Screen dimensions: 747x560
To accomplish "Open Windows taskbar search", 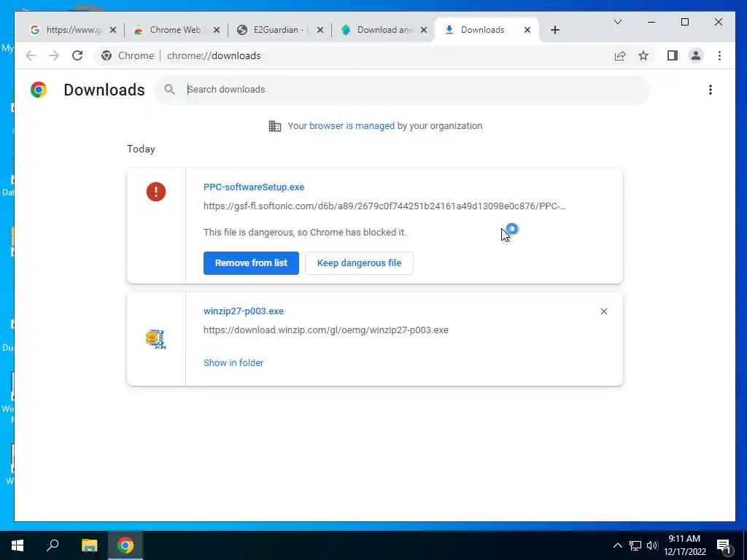I will pos(53,545).
